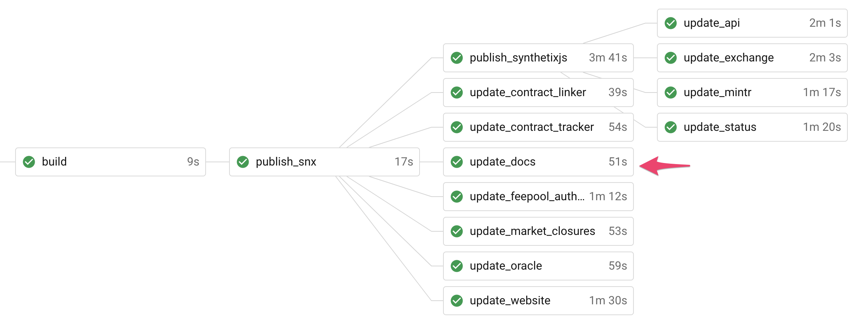Click the red arrow pointing at update_docs
This screenshot has width=868, height=326.
point(665,166)
